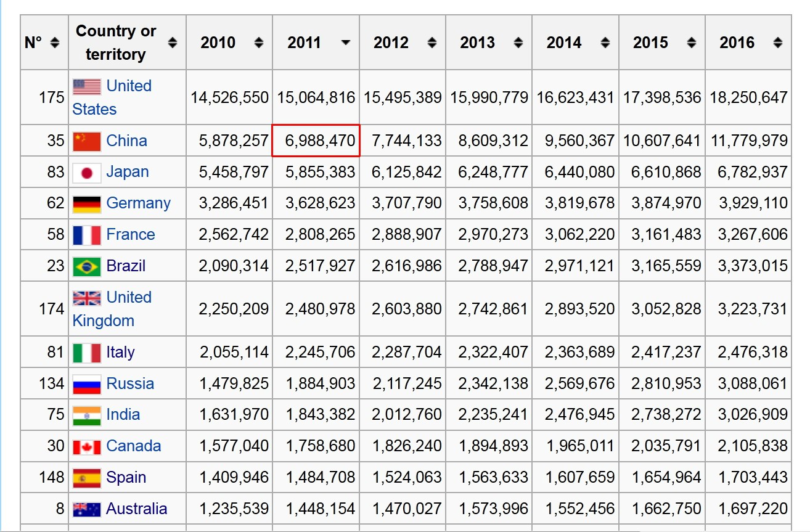The image size is (810, 532).
Task: Sort table by the N° column arrows
Action: point(55,43)
